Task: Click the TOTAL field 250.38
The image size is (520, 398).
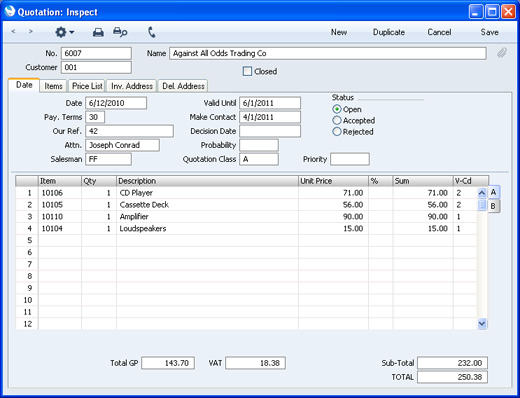Action: pyautogui.click(x=452, y=377)
